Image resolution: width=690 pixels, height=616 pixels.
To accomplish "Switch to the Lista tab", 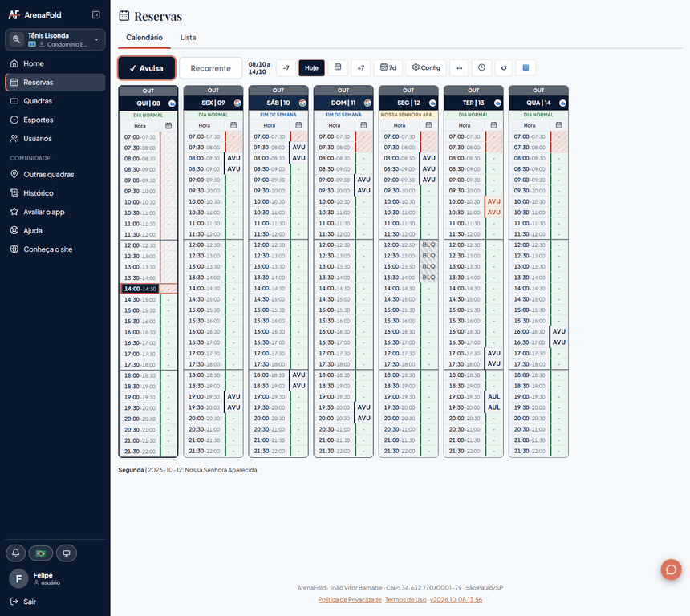I will [188, 38].
